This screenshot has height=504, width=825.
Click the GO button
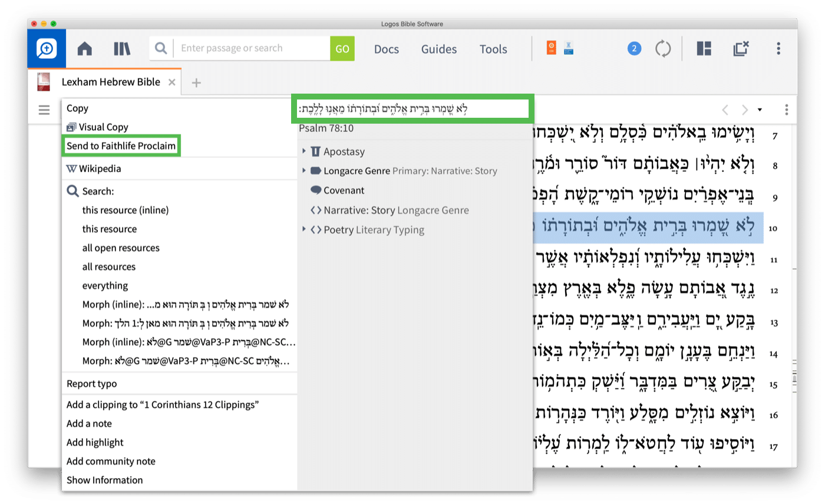[x=342, y=49]
